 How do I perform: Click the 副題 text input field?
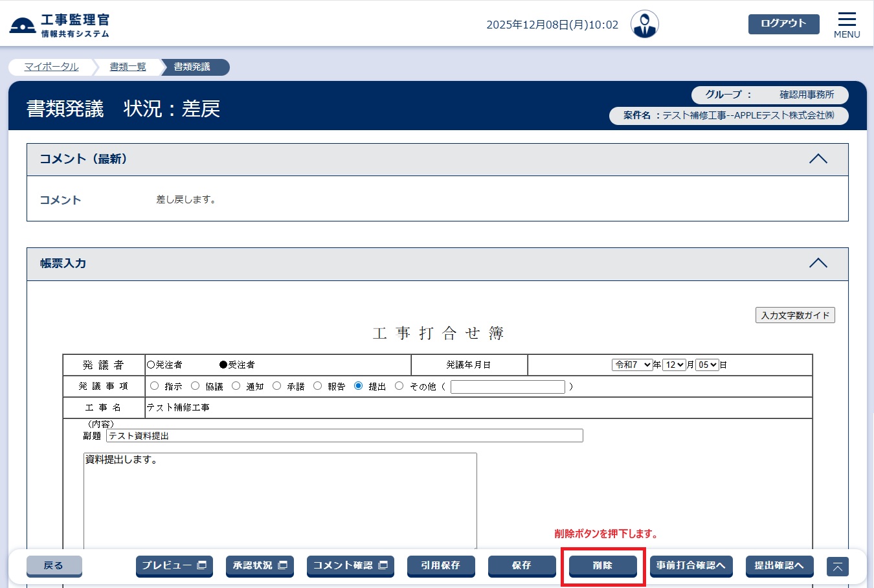344,436
